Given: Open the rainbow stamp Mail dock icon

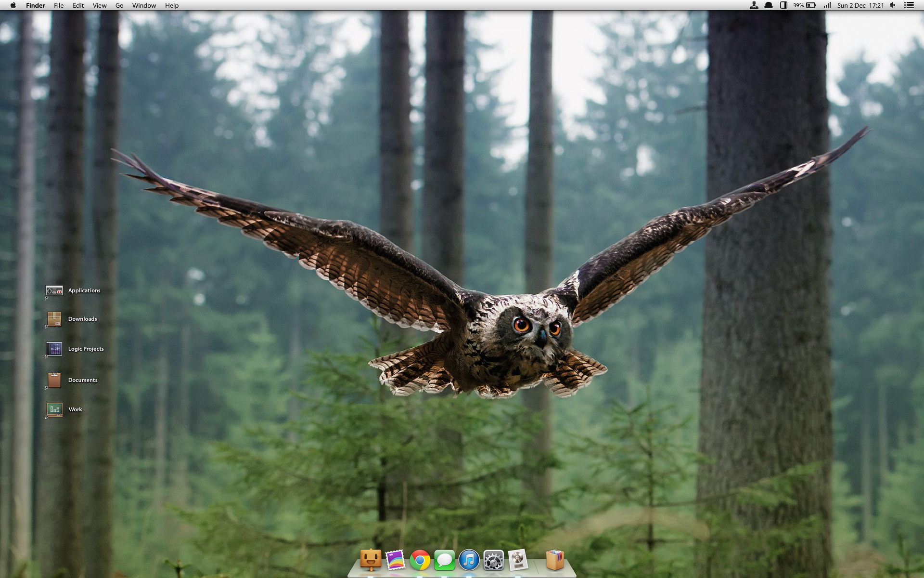Looking at the screenshot, I should tap(395, 560).
